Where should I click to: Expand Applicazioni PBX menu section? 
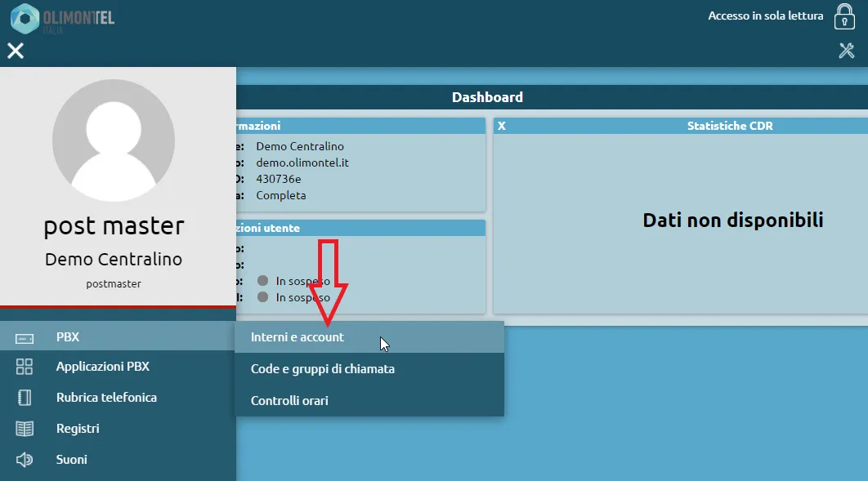point(102,367)
